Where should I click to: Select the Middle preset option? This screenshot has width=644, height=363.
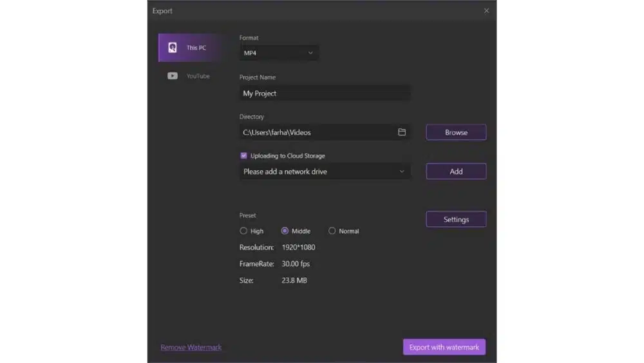click(285, 231)
